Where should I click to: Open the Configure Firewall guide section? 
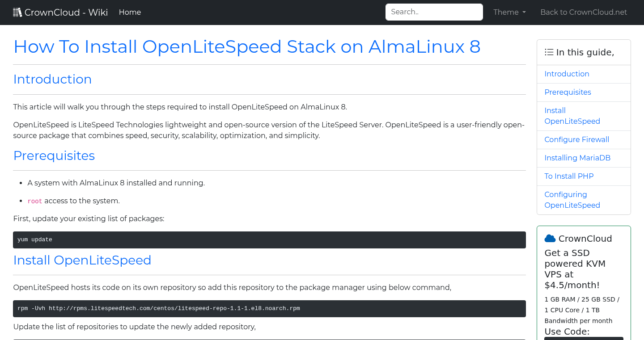tap(576, 139)
